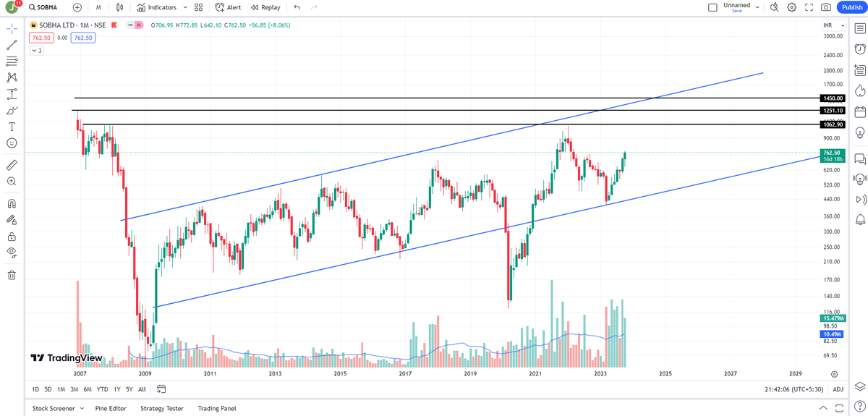This screenshot has height=416, width=868.
Task: Activate the zoom in tool
Action: (12, 182)
